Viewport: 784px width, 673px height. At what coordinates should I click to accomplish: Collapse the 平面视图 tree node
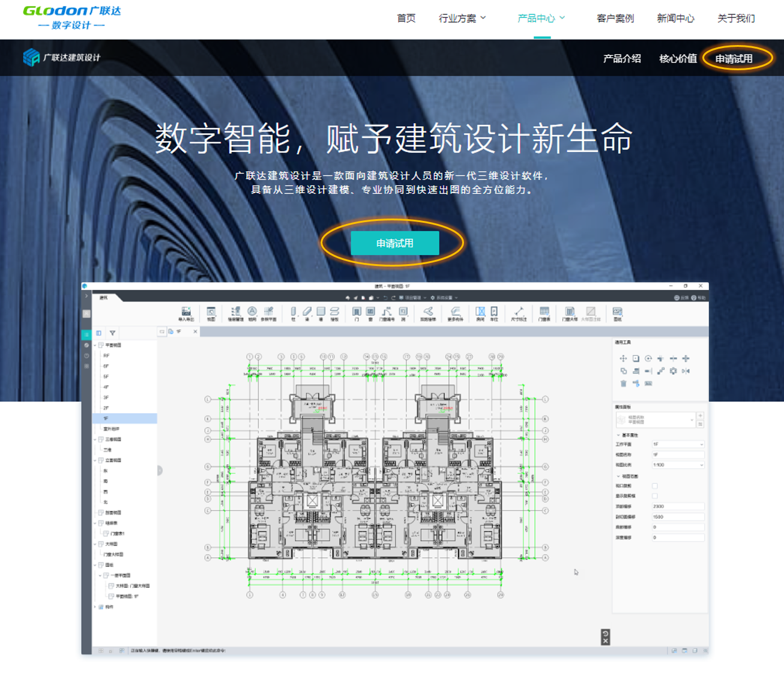95,345
